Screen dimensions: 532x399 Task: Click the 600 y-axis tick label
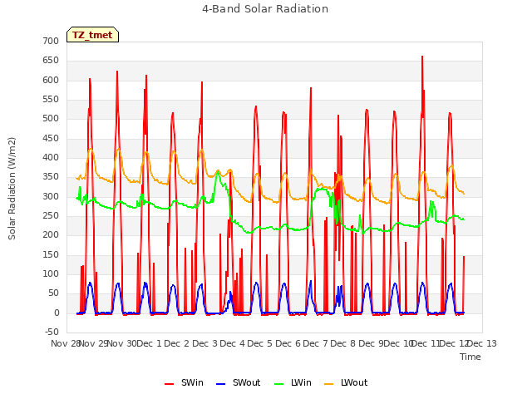point(51,80)
